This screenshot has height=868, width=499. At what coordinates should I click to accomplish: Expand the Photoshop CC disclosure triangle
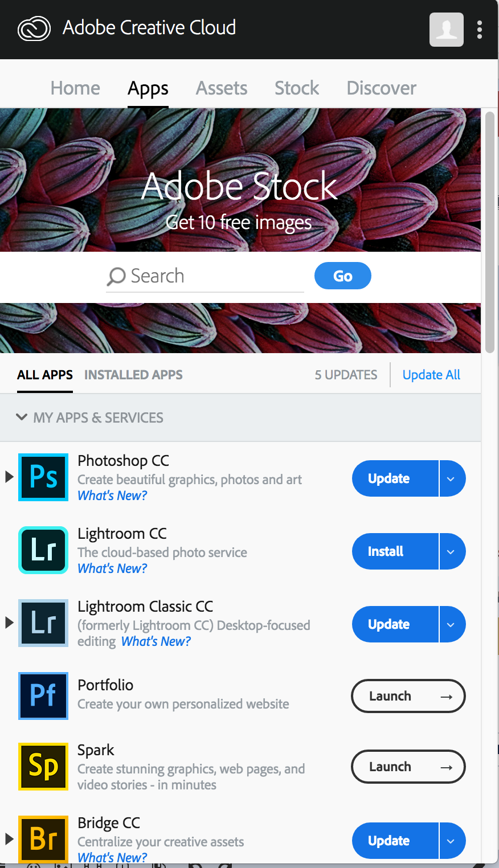[9, 477]
